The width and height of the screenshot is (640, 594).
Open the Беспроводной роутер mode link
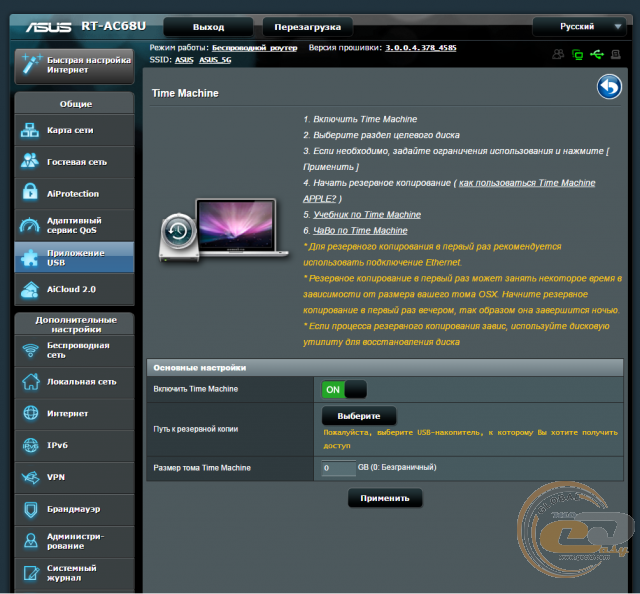254,48
